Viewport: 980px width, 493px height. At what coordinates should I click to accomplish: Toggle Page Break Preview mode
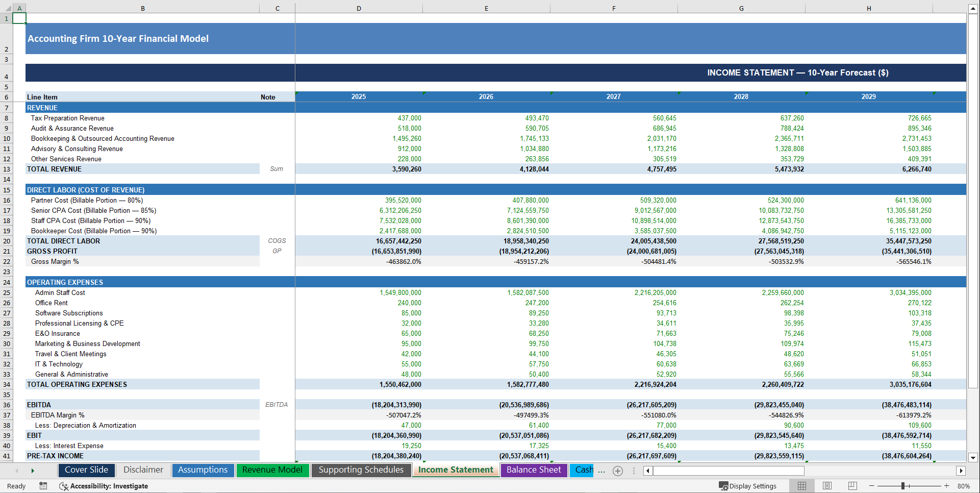coord(852,486)
